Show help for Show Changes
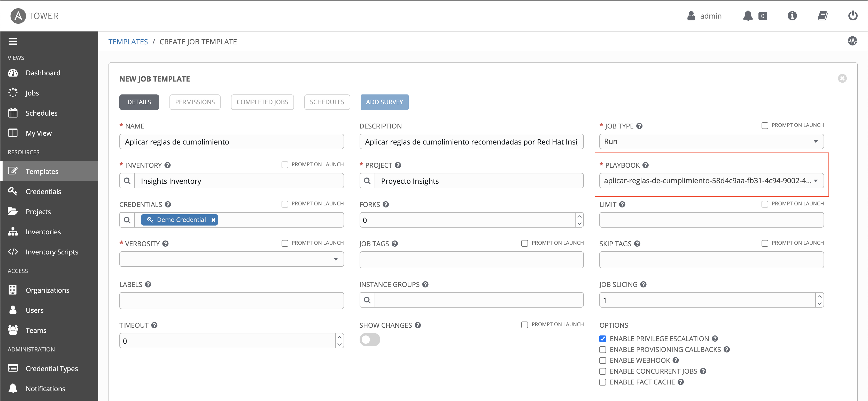868x401 pixels. coord(418,325)
